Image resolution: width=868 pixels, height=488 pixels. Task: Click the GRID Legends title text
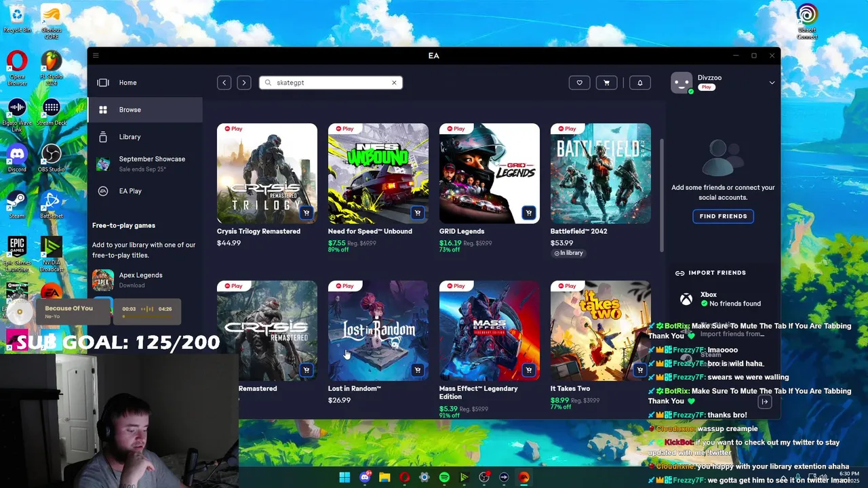click(x=462, y=231)
